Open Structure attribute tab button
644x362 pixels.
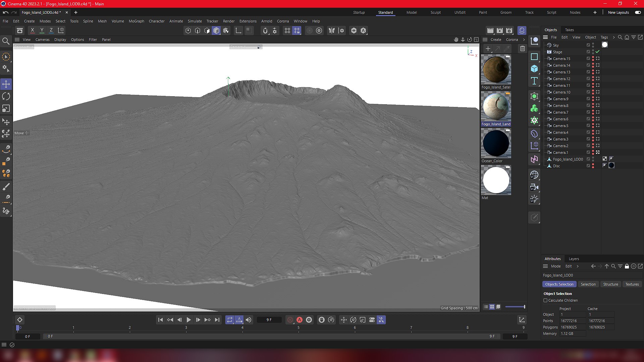coord(610,284)
